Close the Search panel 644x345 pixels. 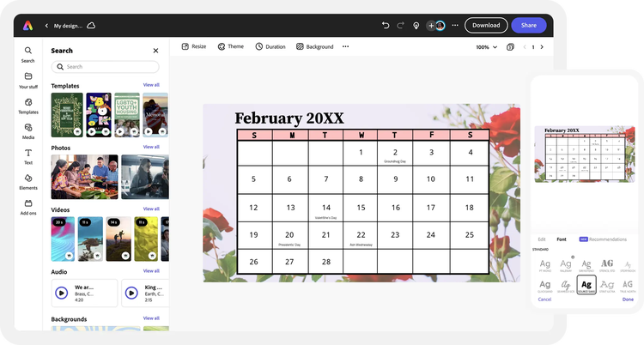pyautogui.click(x=155, y=51)
